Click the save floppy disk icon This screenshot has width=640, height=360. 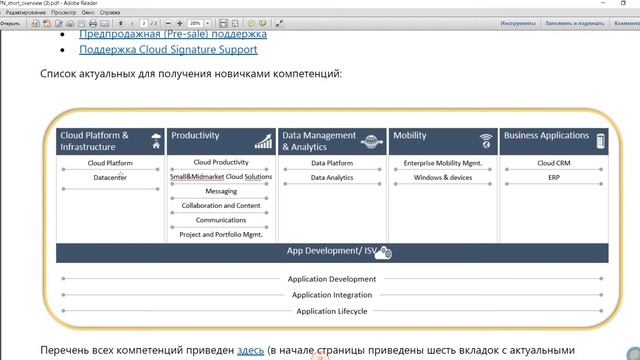point(82,24)
